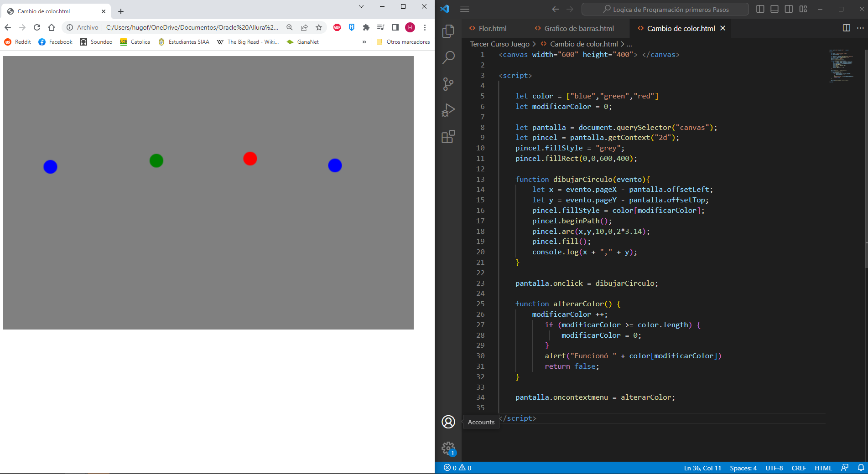The height and width of the screenshot is (474, 868).
Task: Change end of line sequence CRLF
Action: (799, 468)
